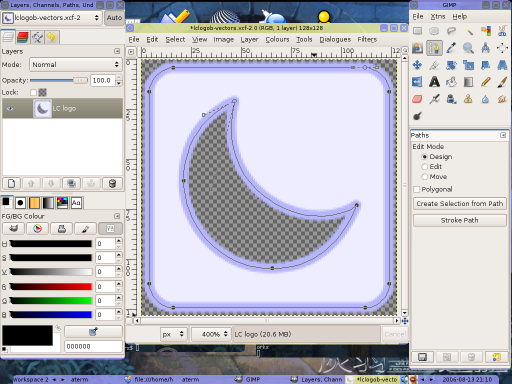Toggle the Auto button in Layers dock
Image resolution: width=512 pixels, height=384 pixels.
pos(114,18)
